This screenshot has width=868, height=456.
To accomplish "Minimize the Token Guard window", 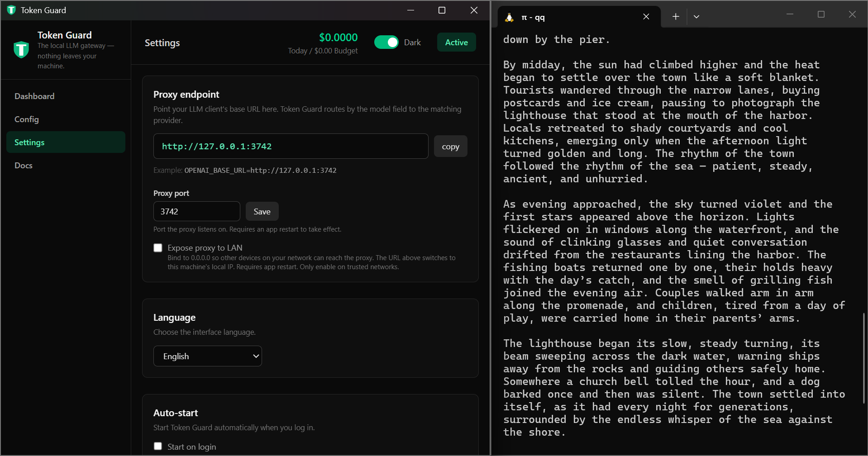I will (411, 10).
